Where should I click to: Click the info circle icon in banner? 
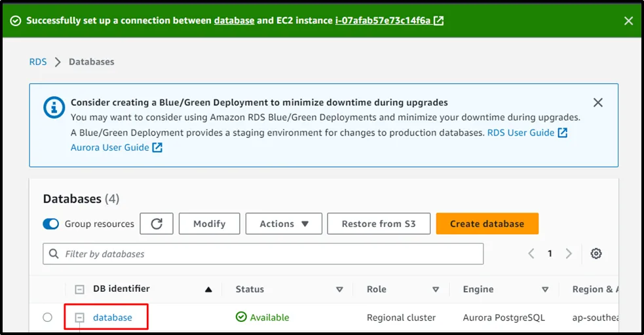tap(54, 108)
